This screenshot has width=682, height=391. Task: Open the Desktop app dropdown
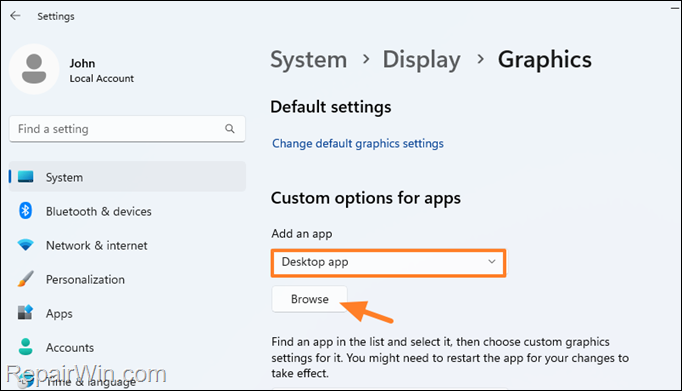[388, 263]
